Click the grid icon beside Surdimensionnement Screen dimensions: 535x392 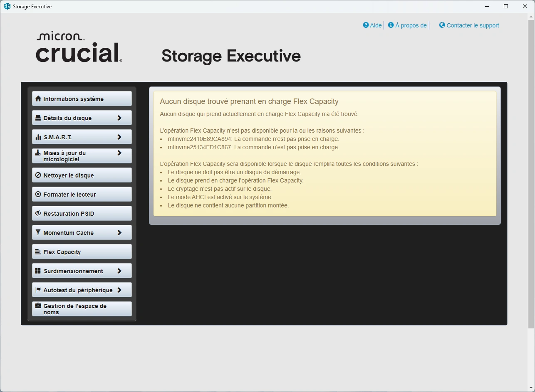tap(38, 271)
